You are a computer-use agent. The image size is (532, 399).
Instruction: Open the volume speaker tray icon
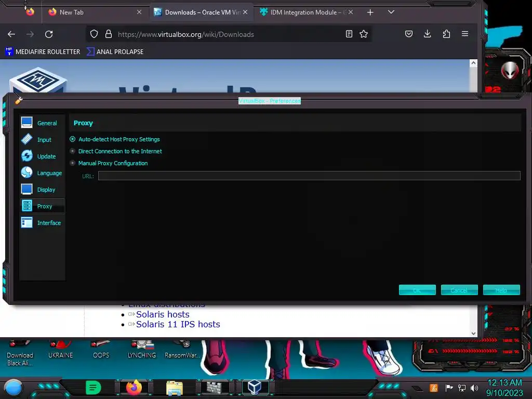point(474,388)
